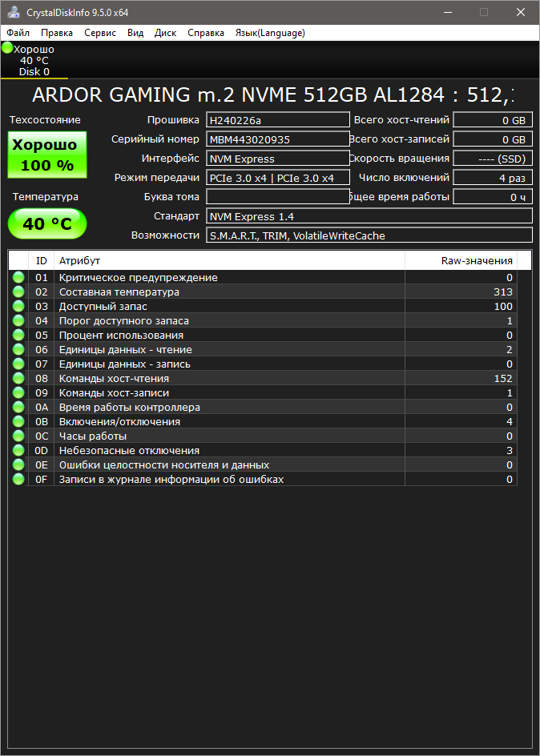Click green status icon for attribute 02
Screen dimensions: 540x756
[x=18, y=292]
